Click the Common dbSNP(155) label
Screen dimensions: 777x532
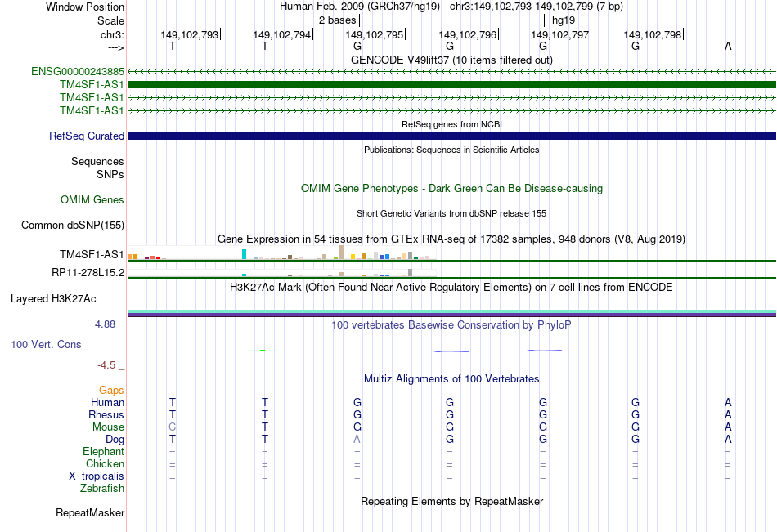(x=72, y=225)
